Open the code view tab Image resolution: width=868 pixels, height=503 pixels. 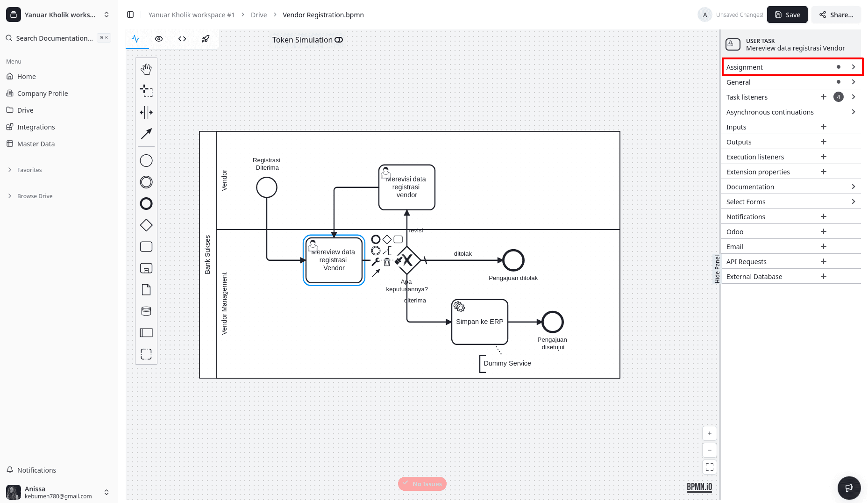182,39
